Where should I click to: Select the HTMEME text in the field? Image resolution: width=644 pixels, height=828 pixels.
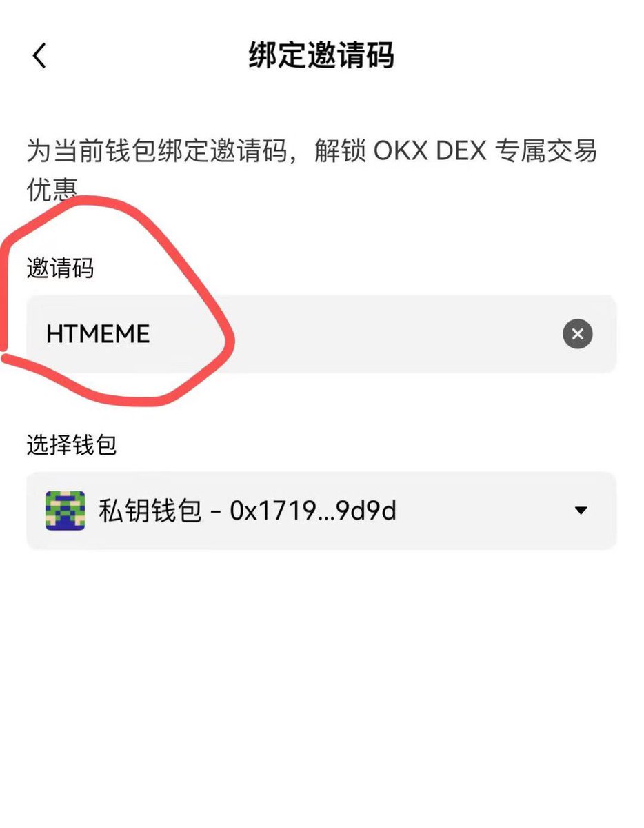click(98, 335)
